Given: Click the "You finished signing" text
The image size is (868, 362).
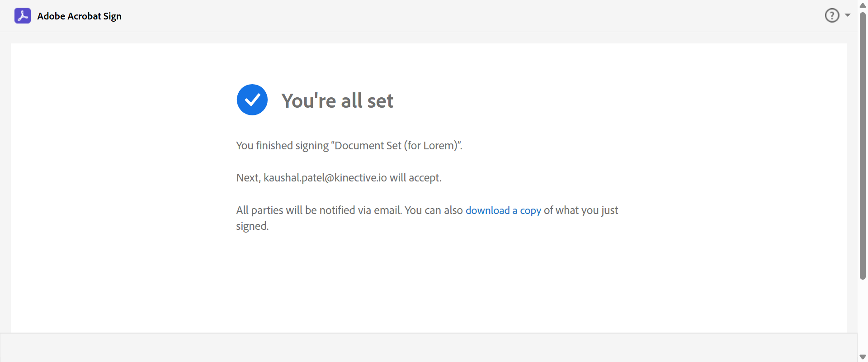Looking at the screenshot, I should (282, 146).
